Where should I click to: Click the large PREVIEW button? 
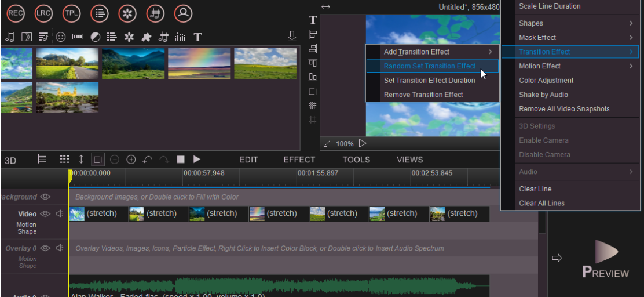pyautogui.click(x=606, y=259)
